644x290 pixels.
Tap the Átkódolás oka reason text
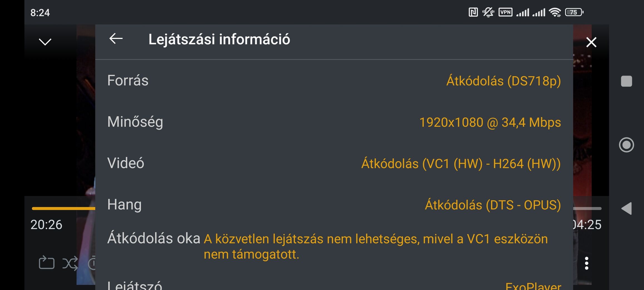(376, 247)
